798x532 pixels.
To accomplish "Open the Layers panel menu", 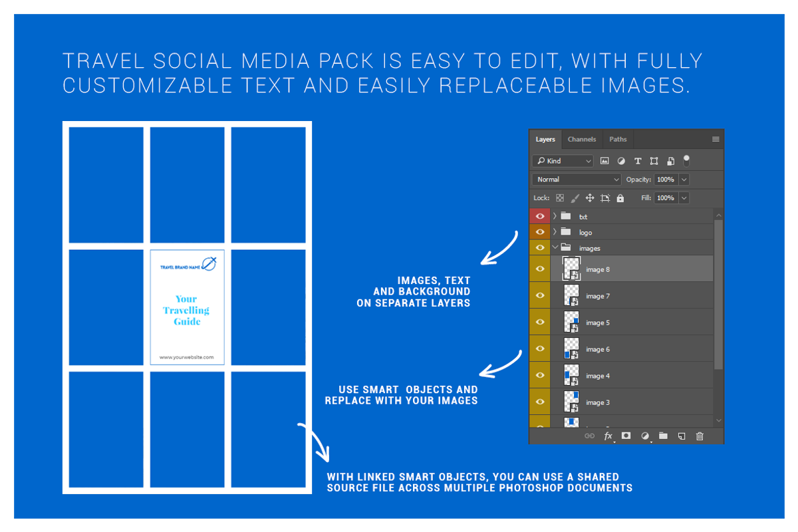I will pos(716,139).
